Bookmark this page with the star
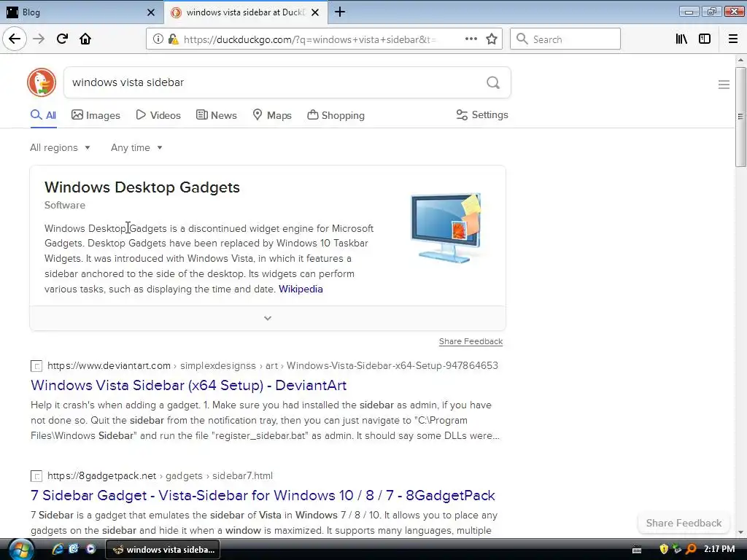This screenshot has height=560, width=747. 492,39
